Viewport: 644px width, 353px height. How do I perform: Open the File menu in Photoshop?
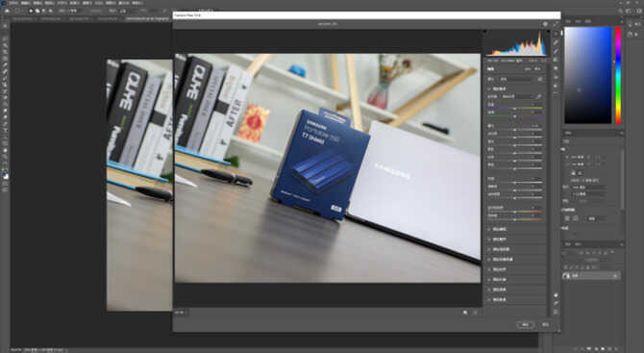13,3
